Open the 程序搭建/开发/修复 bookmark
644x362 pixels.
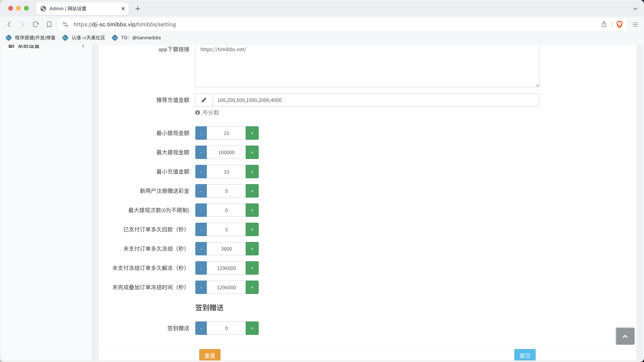pos(30,38)
